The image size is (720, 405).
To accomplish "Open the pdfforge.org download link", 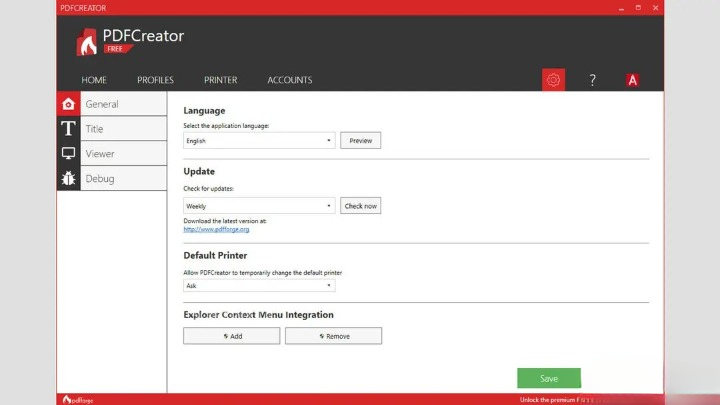I will point(216,229).
